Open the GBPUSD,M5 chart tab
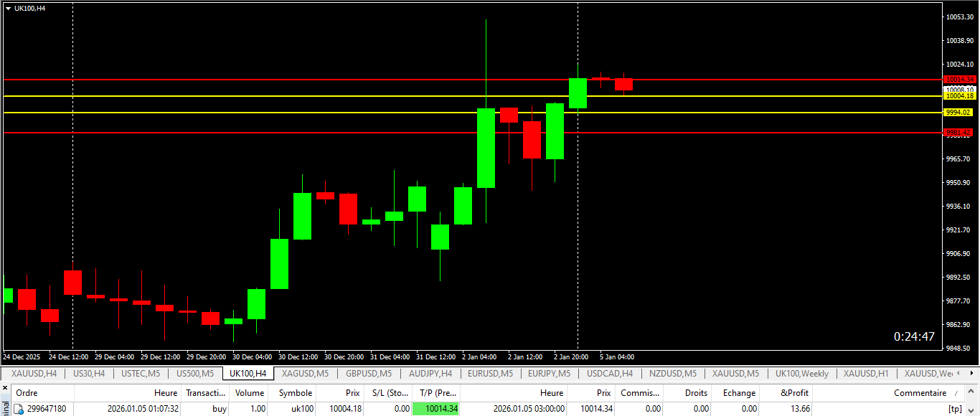980x416 pixels. pos(368,374)
